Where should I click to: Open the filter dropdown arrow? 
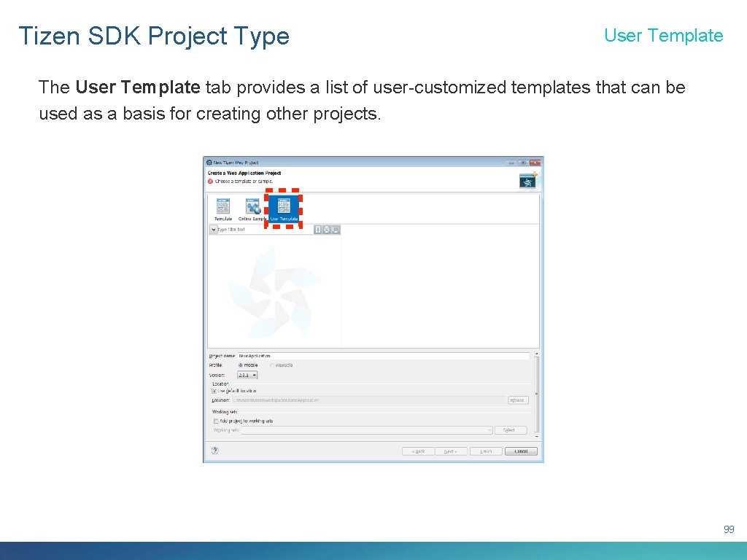pos(213,230)
